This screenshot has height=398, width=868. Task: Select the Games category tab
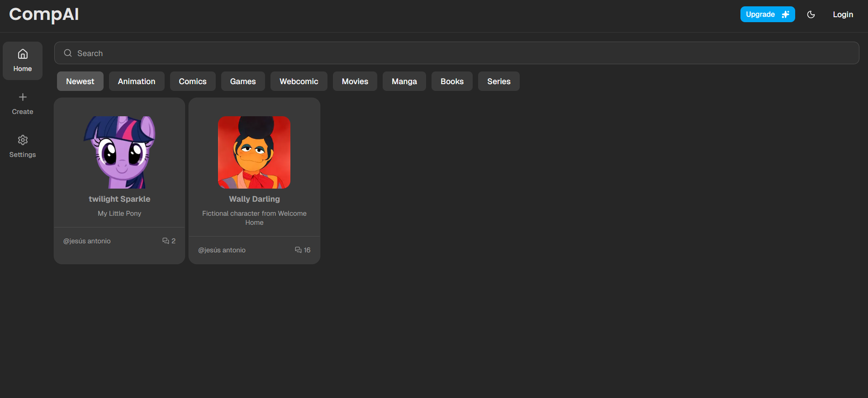[x=243, y=81]
